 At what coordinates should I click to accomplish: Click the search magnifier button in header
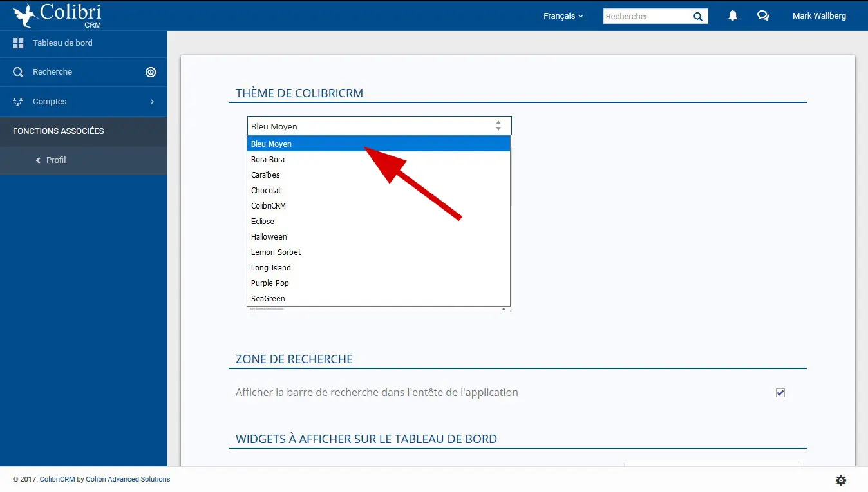pos(698,17)
